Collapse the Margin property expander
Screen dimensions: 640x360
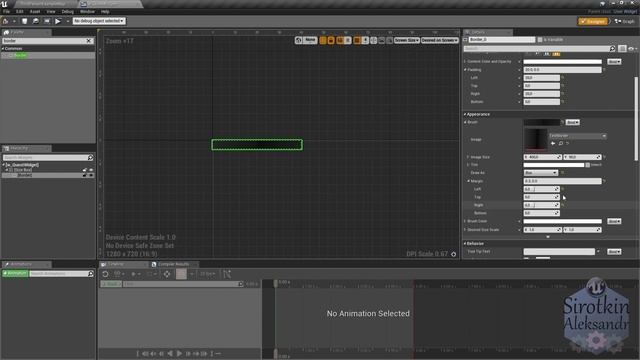(x=468, y=181)
